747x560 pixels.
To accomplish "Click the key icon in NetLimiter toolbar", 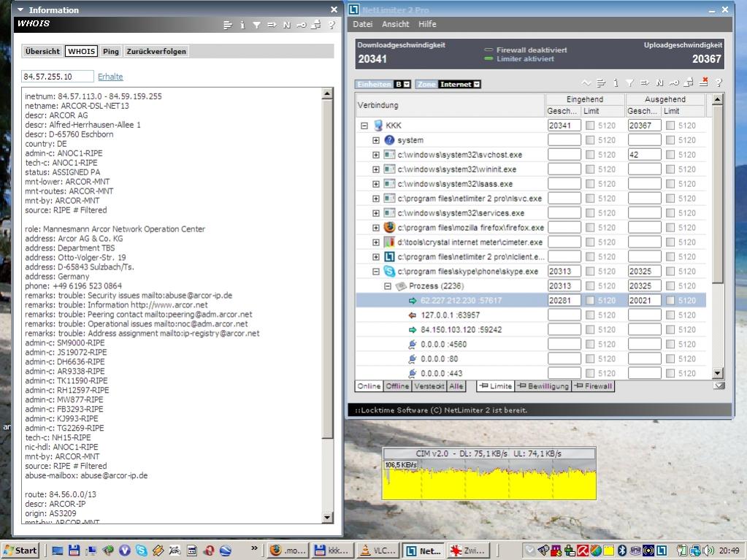I will click(x=674, y=83).
